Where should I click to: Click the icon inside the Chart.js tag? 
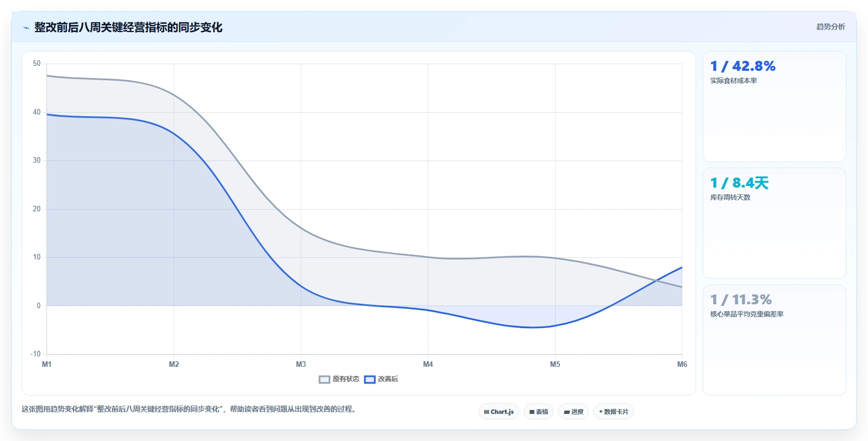pos(487,412)
